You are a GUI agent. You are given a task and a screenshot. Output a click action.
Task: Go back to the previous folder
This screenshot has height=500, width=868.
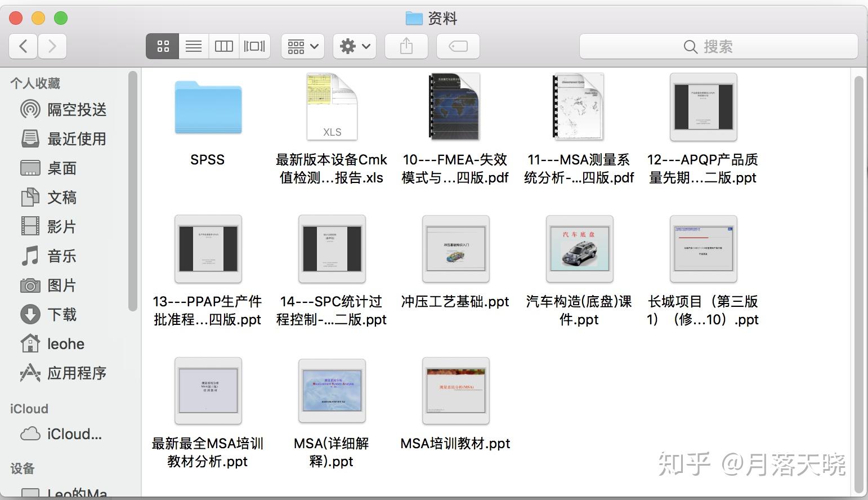[x=23, y=46]
